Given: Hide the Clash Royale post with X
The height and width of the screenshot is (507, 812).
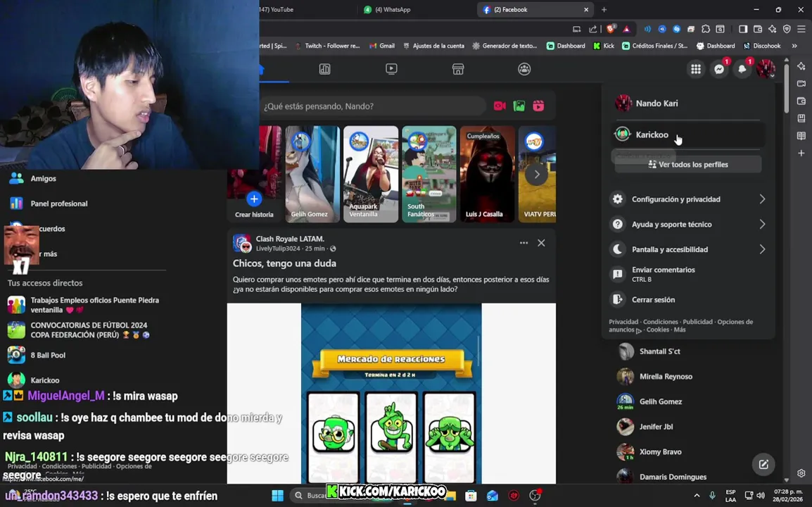Looking at the screenshot, I should tap(541, 243).
